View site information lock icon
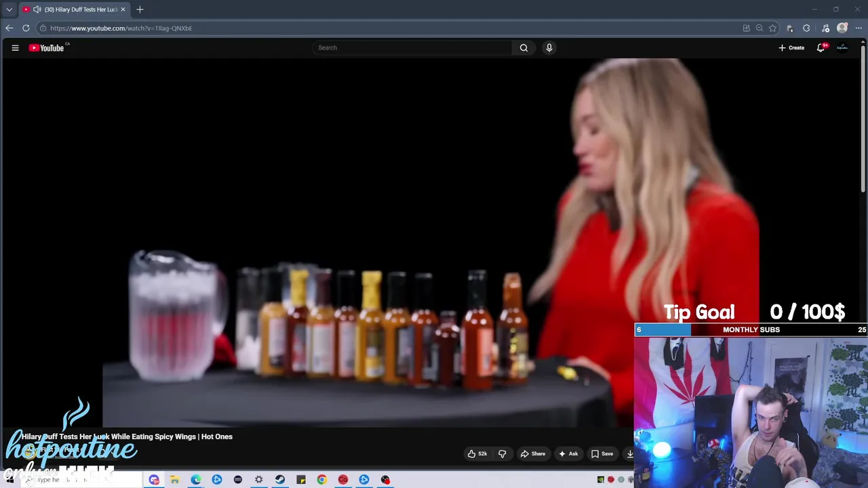 43,28
